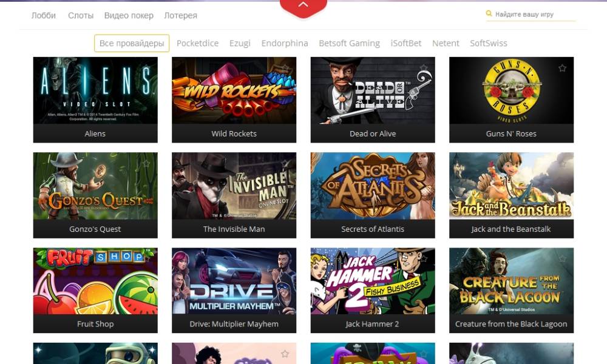This screenshot has height=364, width=607.
Task: Open the Secrets of Atlantis thumbnail
Action: point(373,186)
